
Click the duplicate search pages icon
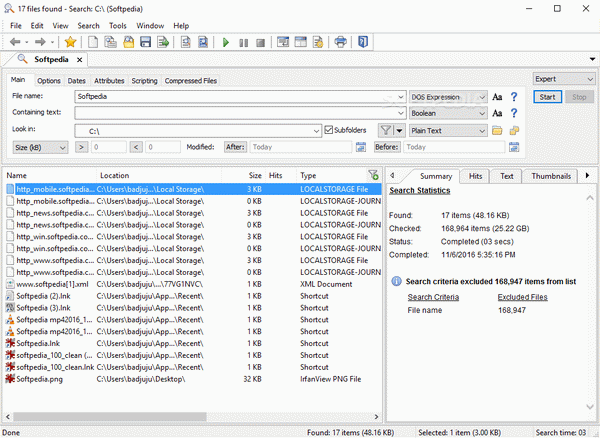111,42
